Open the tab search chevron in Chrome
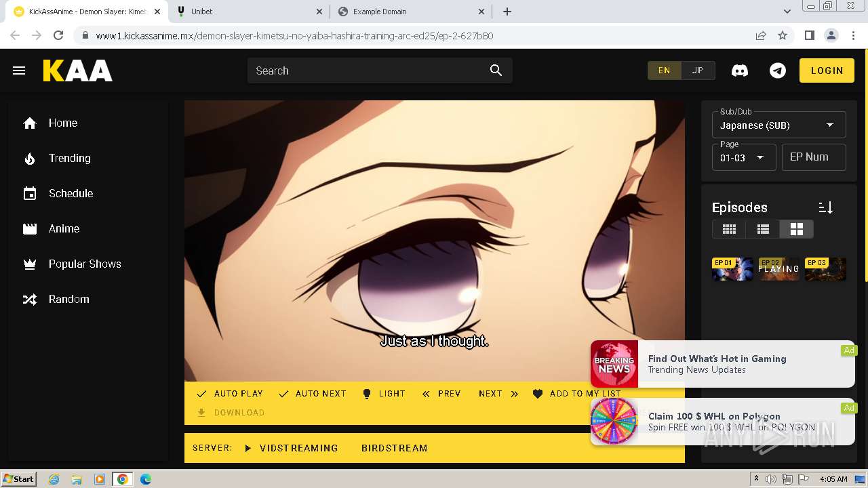This screenshot has height=488, width=868. point(787,12)
